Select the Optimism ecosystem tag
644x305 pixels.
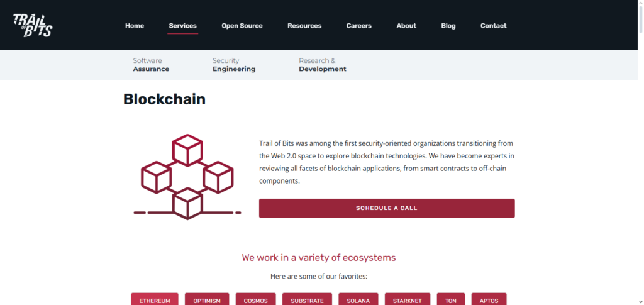(207, 300)
